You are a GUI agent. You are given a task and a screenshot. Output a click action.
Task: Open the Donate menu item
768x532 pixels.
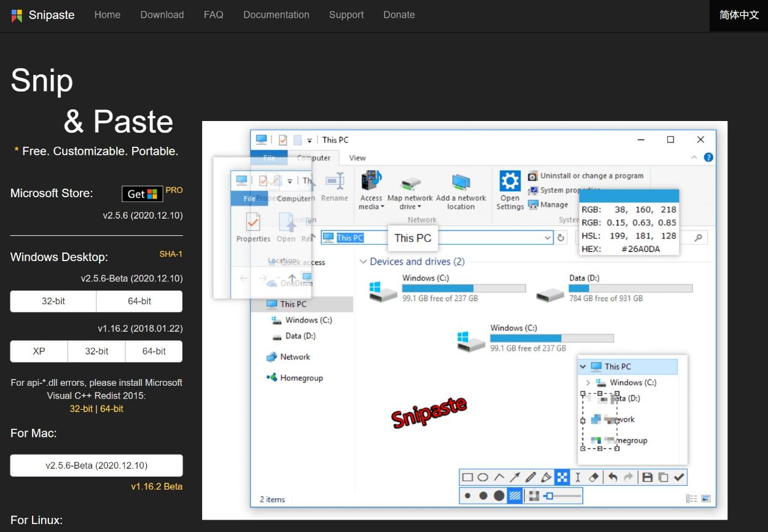pos(399,15)
